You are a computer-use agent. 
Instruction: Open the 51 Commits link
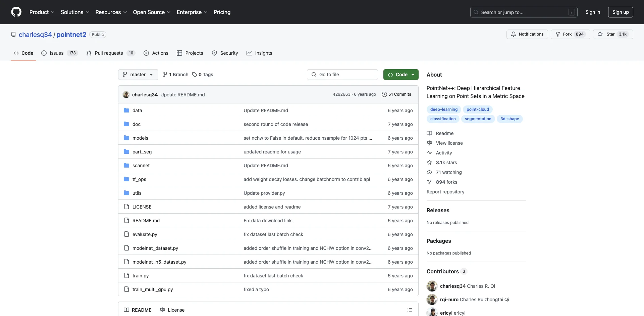(x=396, y=94)
